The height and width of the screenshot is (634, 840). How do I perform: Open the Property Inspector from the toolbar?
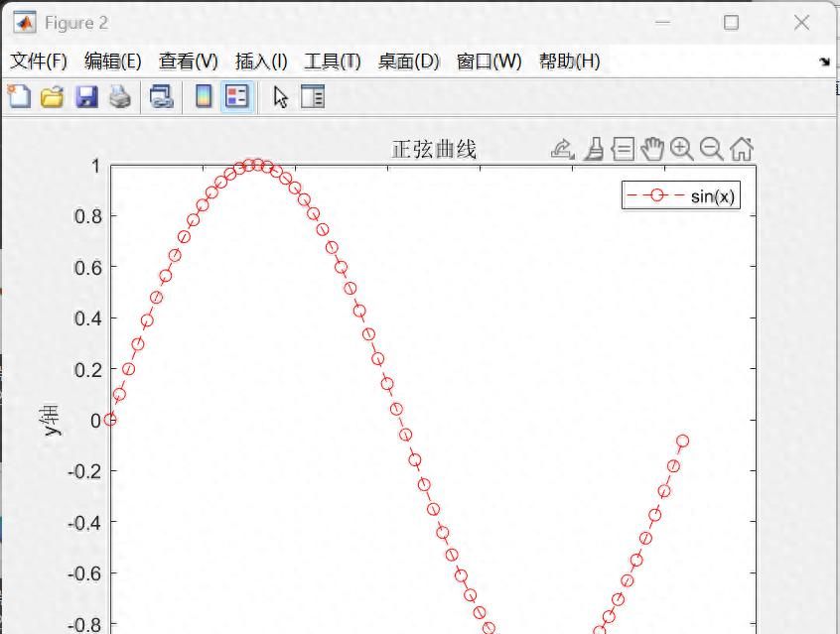point(313,96)
